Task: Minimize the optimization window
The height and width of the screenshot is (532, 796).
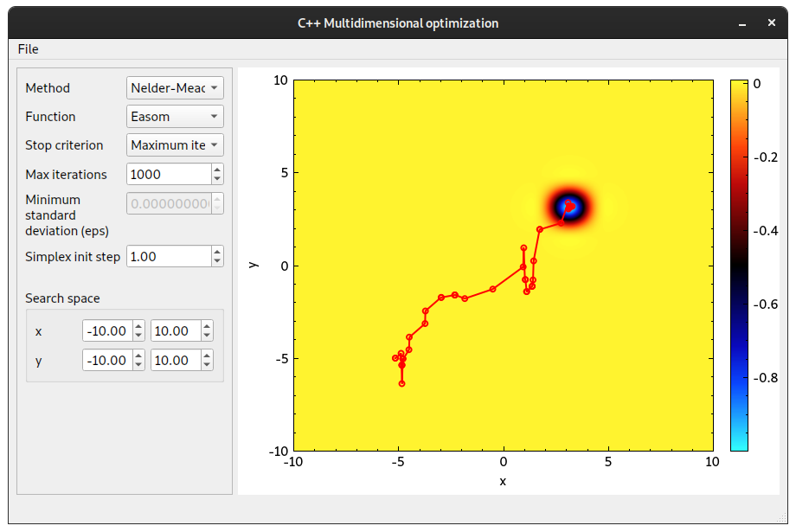Action: pos(742,23)
